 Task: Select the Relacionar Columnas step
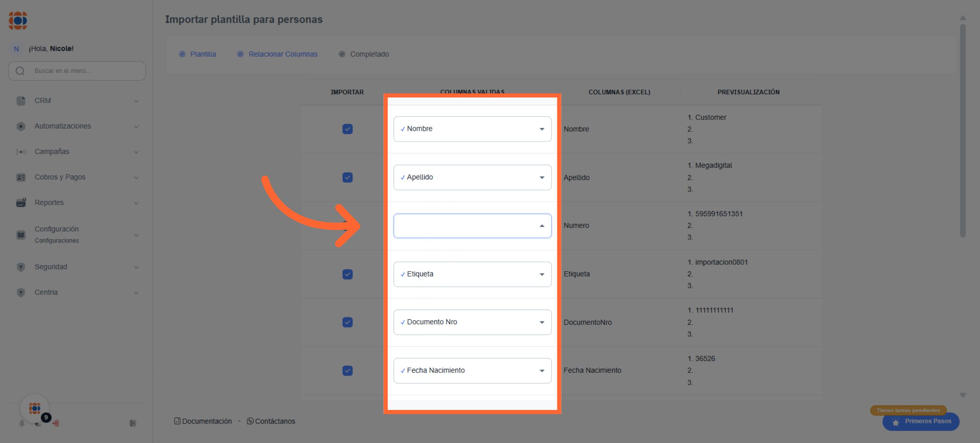pyautogui.click(x=283, y=54)
